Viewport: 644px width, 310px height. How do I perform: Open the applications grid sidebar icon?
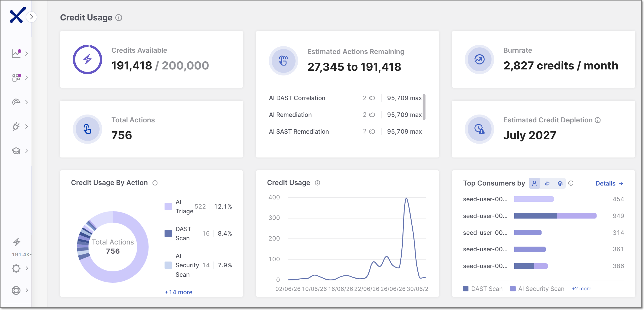click(x=16, y=78)
